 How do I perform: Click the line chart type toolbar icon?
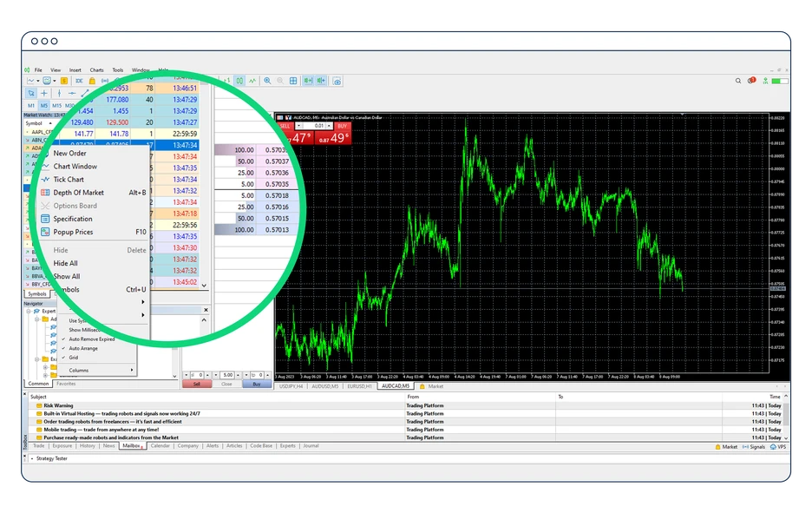(x=31, y=81)
